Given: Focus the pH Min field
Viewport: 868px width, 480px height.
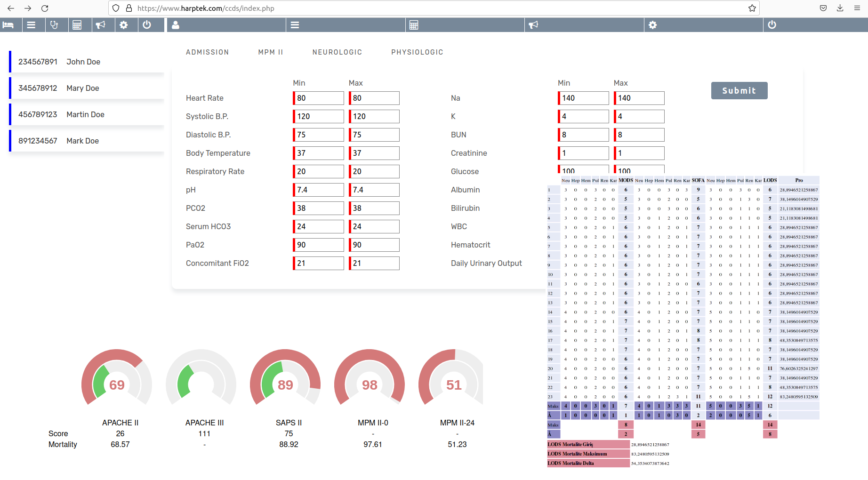Looking at the screenshot, I should (x=319, y=190).
